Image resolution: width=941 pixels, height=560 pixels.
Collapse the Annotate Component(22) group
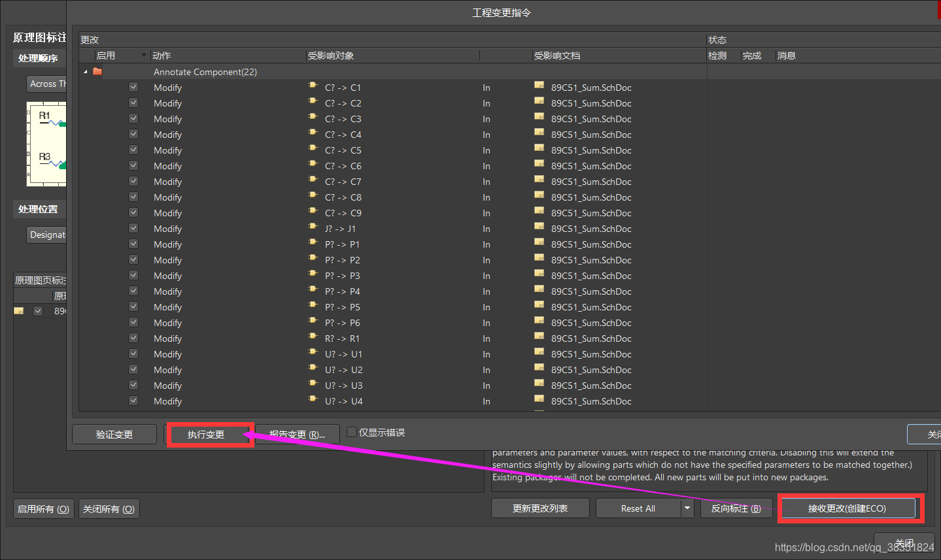(86, 72)
